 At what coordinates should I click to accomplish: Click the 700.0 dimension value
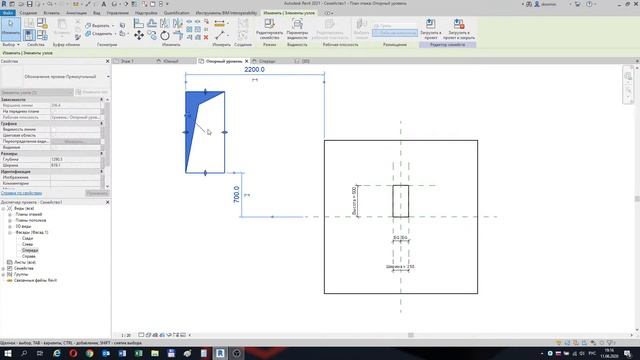236,194
